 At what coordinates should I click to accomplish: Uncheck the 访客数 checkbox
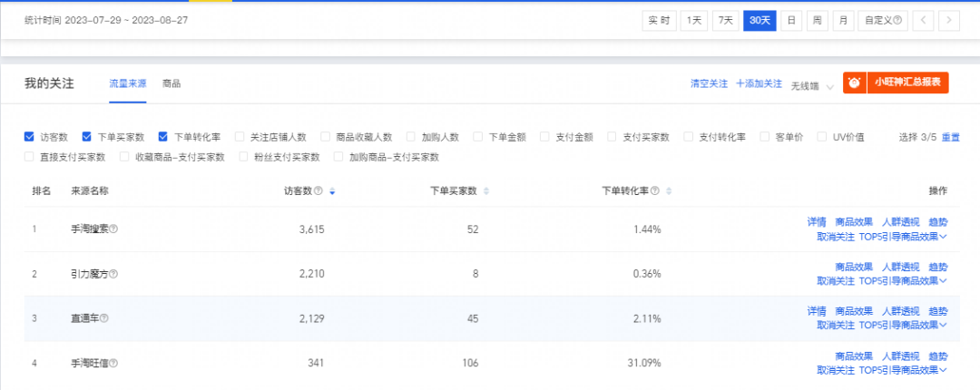30,137
